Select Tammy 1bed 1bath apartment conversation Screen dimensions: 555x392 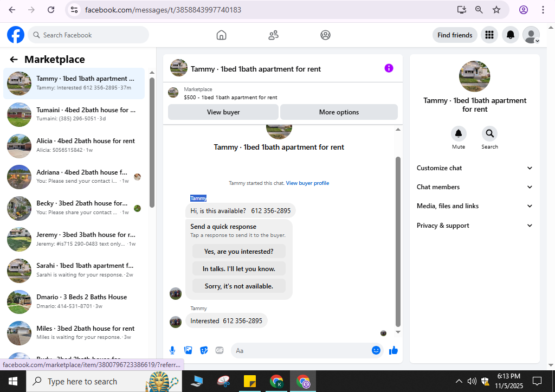click(74, 83)
